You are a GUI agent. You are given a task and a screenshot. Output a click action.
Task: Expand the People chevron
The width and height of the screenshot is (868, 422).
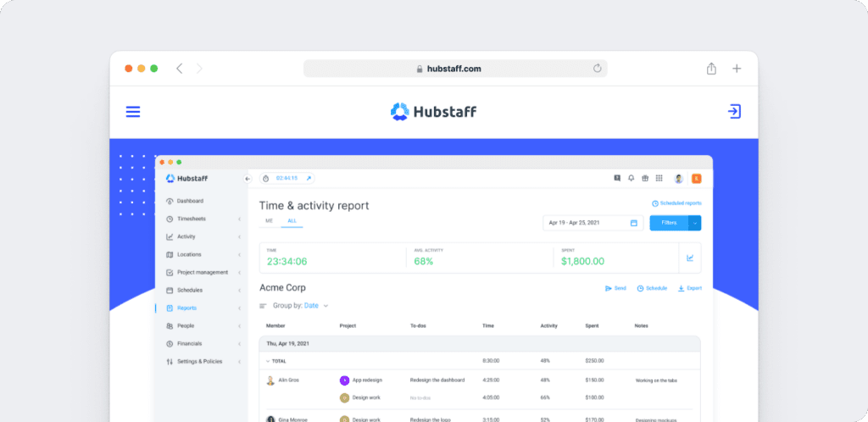point(239,325)
